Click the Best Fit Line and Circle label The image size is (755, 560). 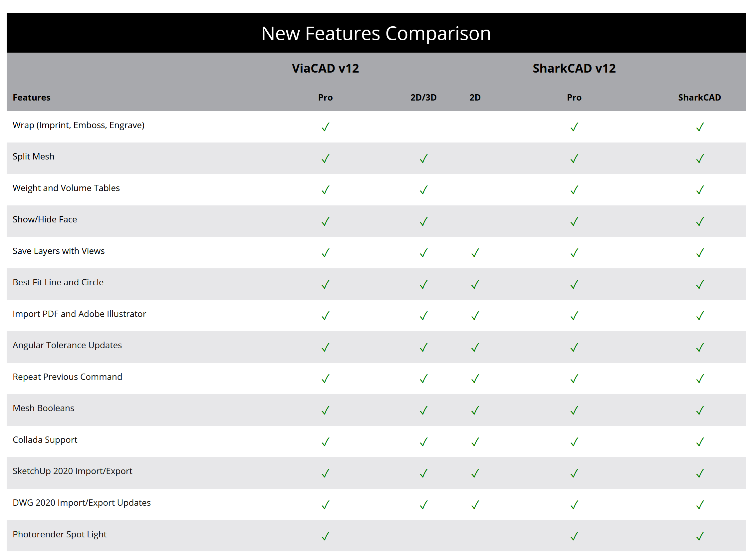coord(58,283)
